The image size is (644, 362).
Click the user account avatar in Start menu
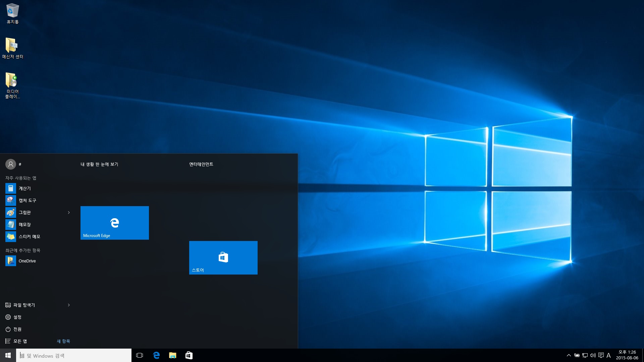point(11,164)
